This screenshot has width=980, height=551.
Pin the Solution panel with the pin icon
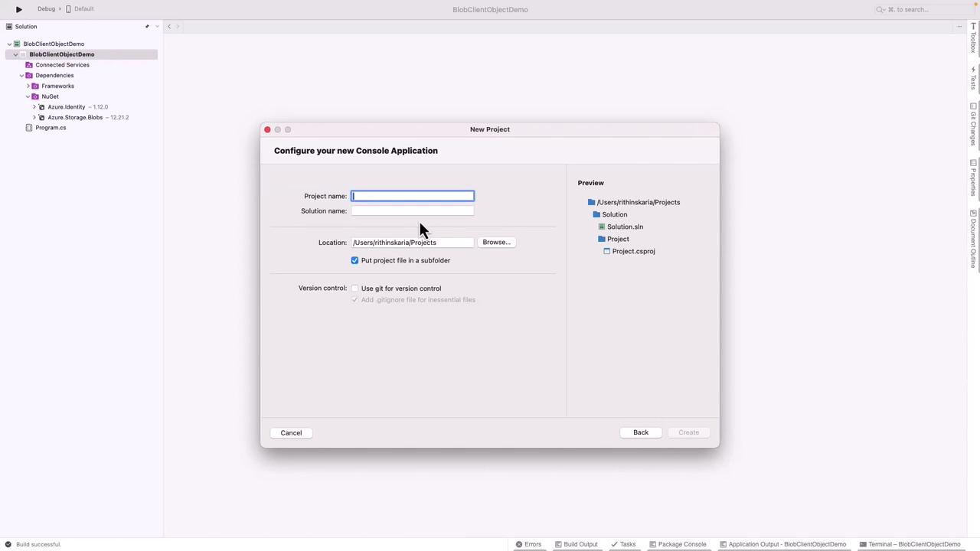coord(147,27)
